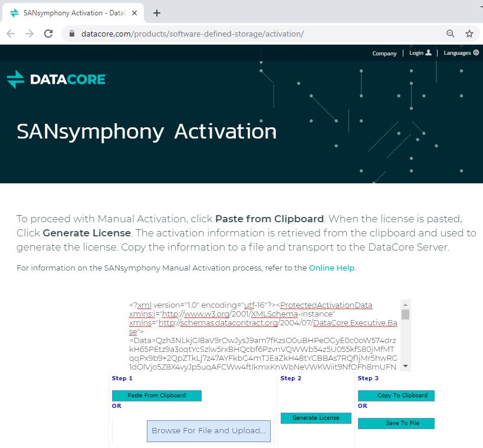Click the browser back arrow
The width and height of the screenshot is (483, 448).
11,34
